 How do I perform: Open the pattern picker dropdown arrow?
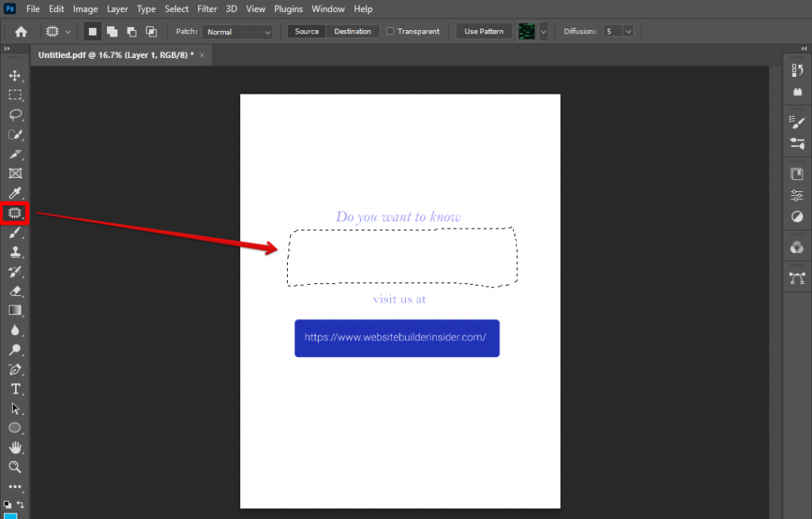click(544, 31)
